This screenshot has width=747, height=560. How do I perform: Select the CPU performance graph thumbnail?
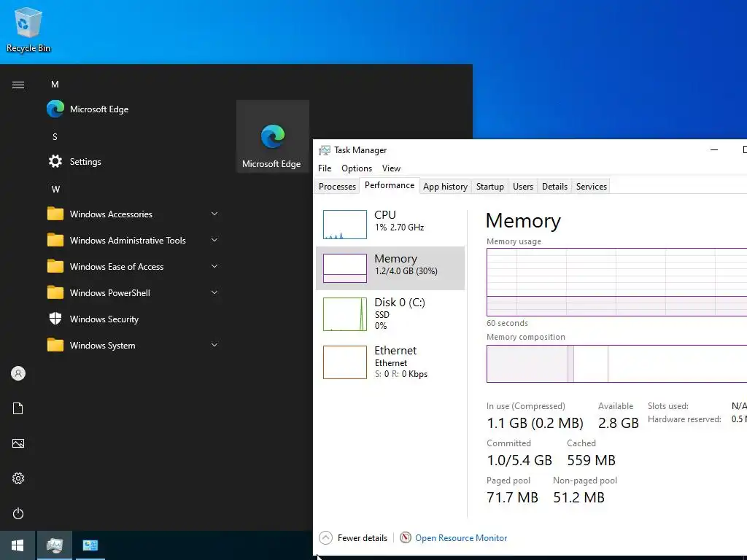click(x=345, y=225)
